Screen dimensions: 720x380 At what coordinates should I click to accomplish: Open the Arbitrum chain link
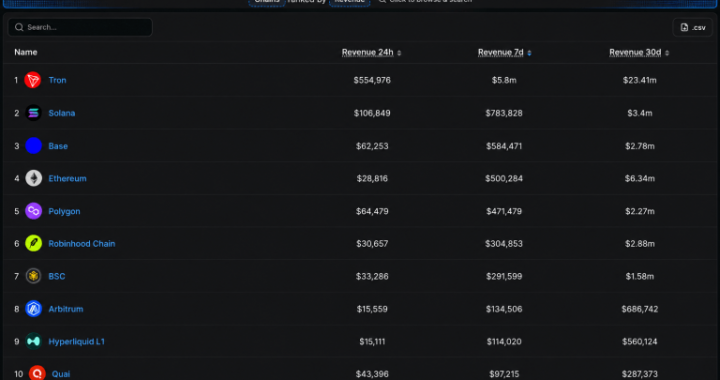point(66,309)
